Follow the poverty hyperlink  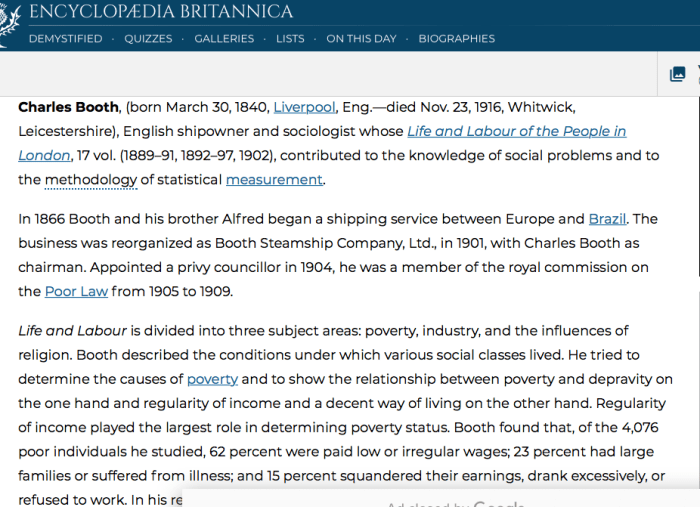click(212, 379)
